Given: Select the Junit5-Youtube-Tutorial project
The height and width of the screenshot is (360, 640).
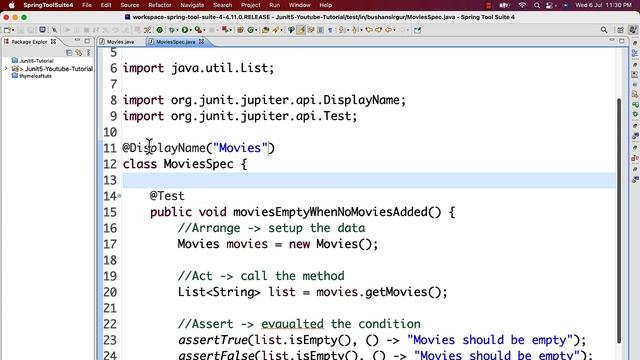Looking at the screenshot, I should (52, 69).
